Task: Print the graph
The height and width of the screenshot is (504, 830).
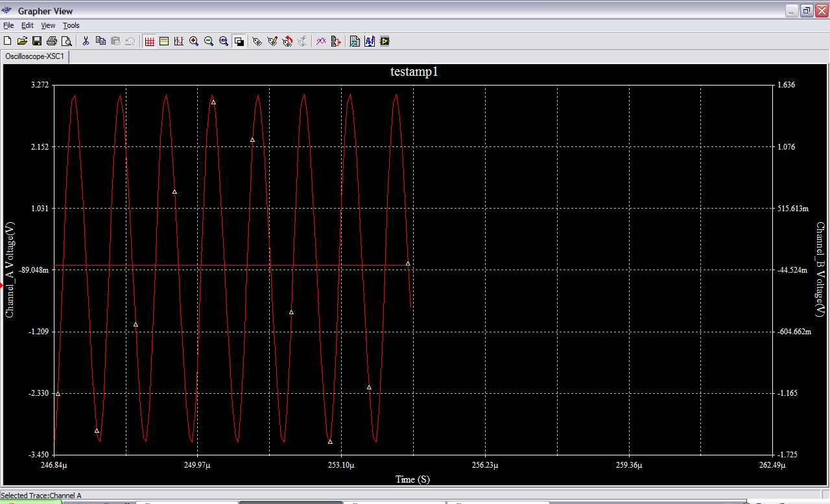Action: (52, 41)
